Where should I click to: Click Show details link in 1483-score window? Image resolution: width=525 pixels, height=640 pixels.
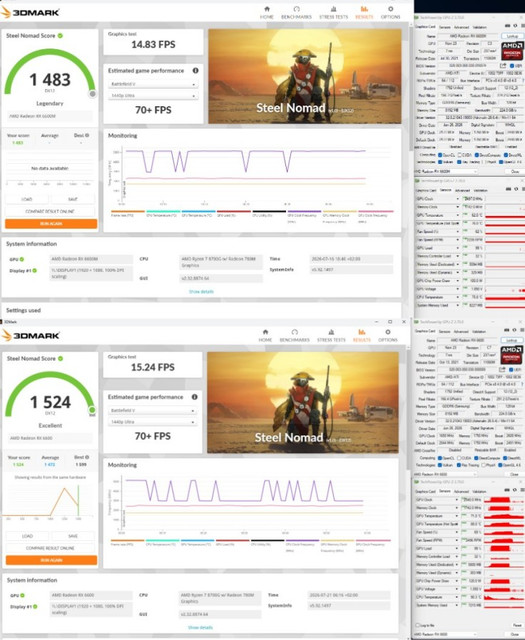coord(201,291)
